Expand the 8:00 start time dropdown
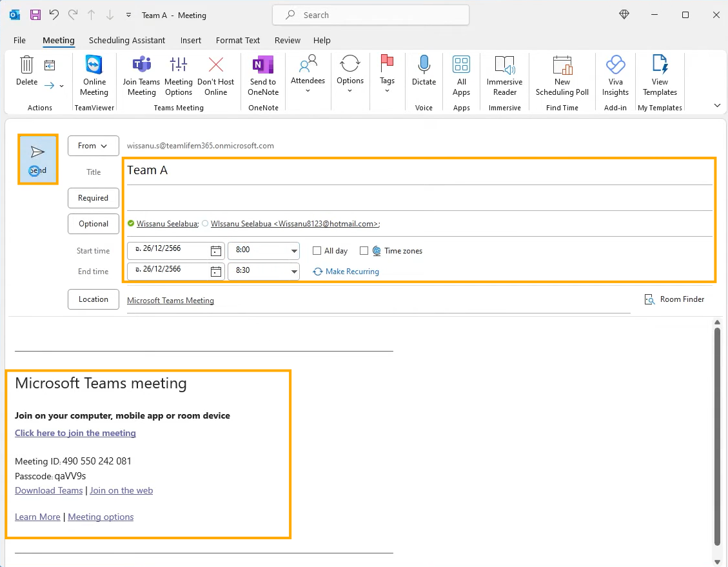728x567 pixels. (294, 251)
